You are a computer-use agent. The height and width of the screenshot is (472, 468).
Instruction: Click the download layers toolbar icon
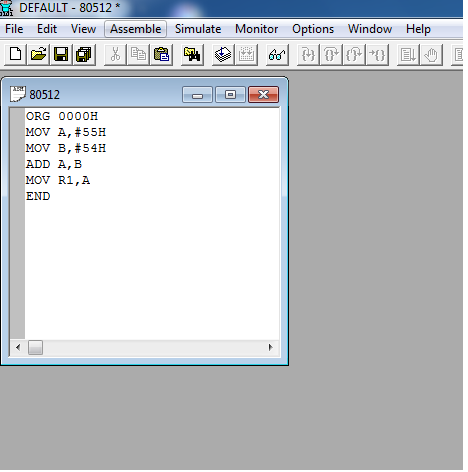pos(223,54)
